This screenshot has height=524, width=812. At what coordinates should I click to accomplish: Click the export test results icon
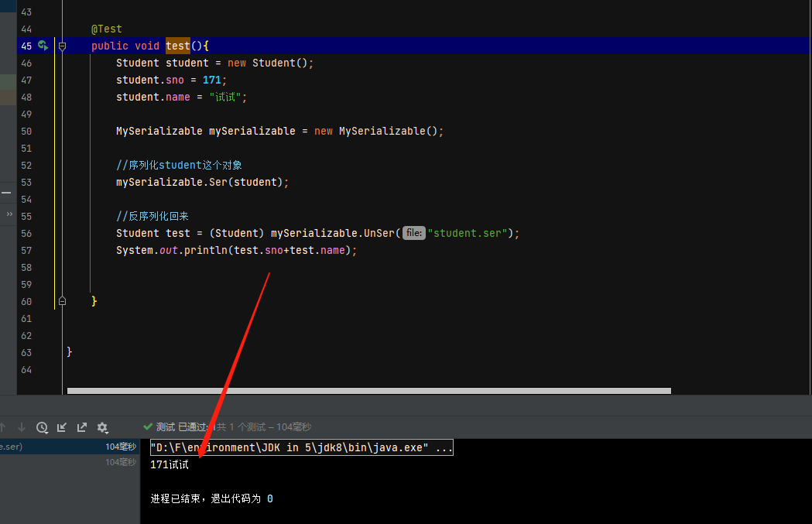click(x=81, y=427)
